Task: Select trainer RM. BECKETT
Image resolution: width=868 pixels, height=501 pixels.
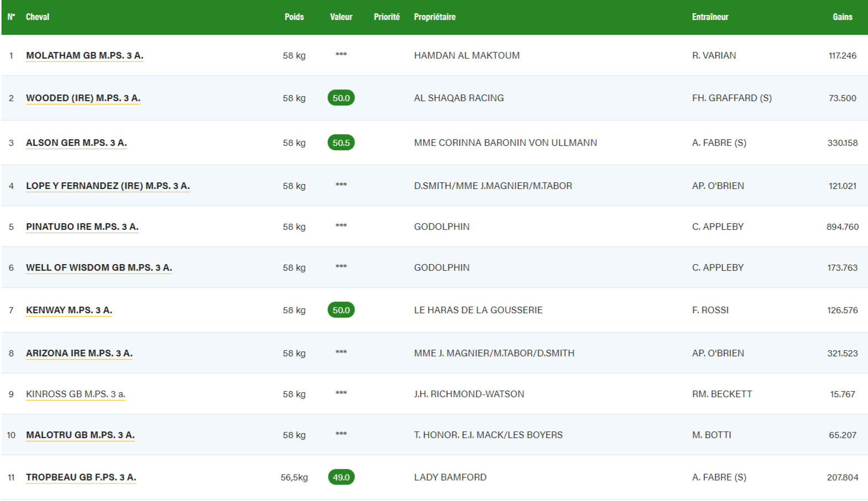Action: click(x=722, y=394)
